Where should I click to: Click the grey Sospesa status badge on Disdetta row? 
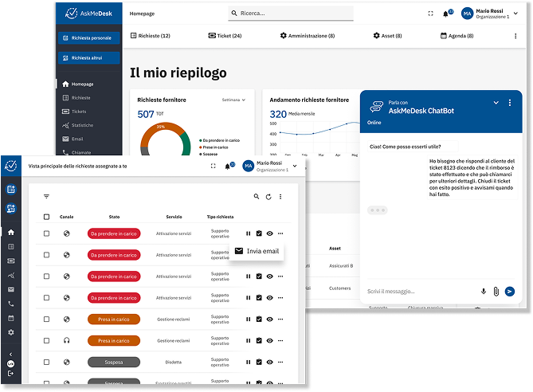click(114, 362)
